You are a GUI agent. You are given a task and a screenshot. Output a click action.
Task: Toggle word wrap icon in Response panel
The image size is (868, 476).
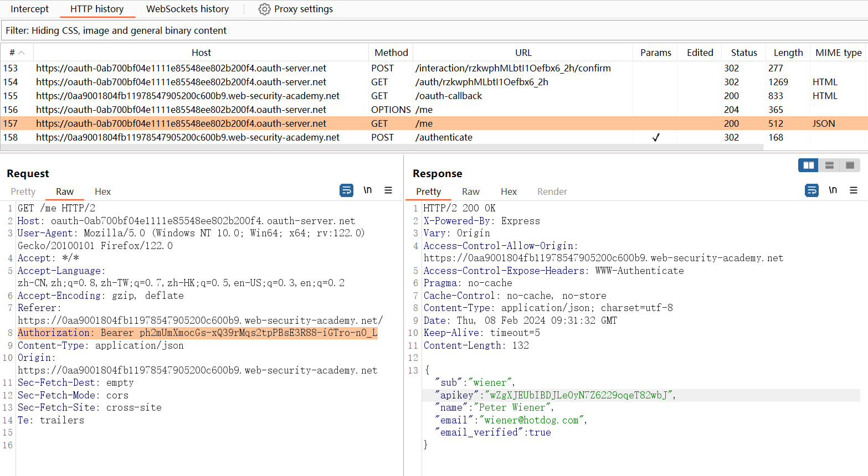tap(811, 190)
